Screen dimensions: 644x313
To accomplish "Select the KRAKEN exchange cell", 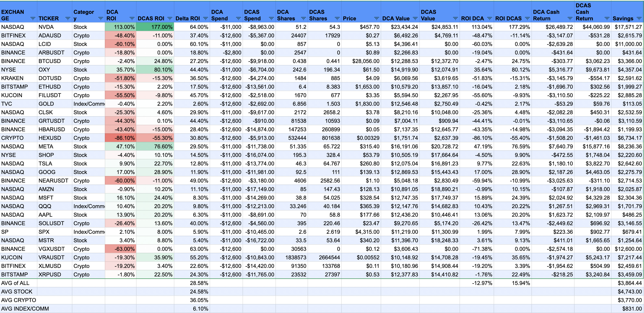I will [18, 78].
